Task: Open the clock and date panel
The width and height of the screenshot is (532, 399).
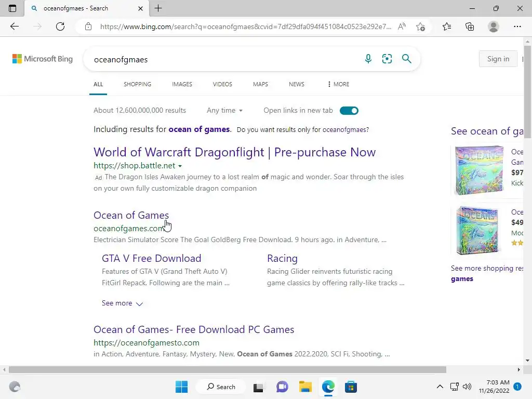Action: coord(494,387)
